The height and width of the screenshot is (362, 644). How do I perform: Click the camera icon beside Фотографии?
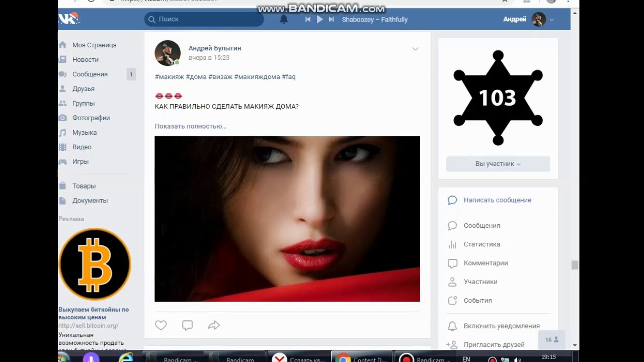pos(62,118)
